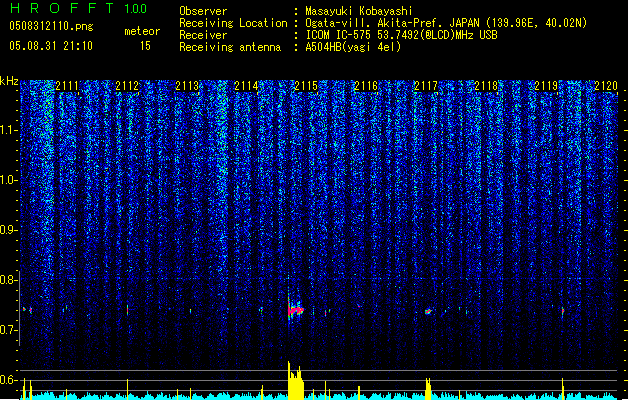Click the Receiving antenna label
The image size is (629, 400).
(230, 47)
